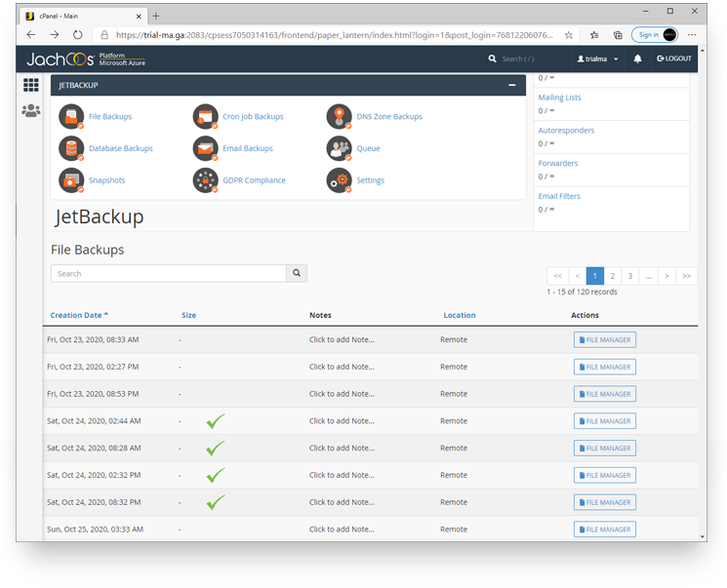Open the File Backups icon

coord(71,116)
